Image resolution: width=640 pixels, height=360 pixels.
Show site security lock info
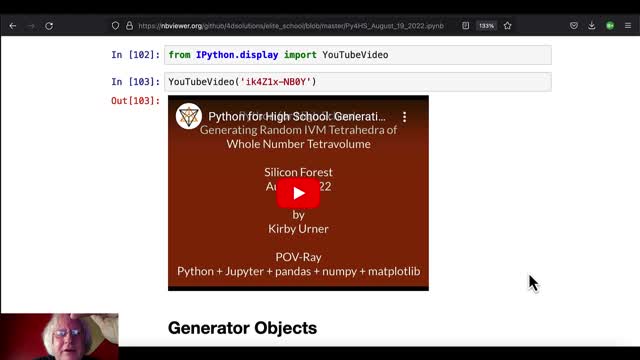click(129, 26)
